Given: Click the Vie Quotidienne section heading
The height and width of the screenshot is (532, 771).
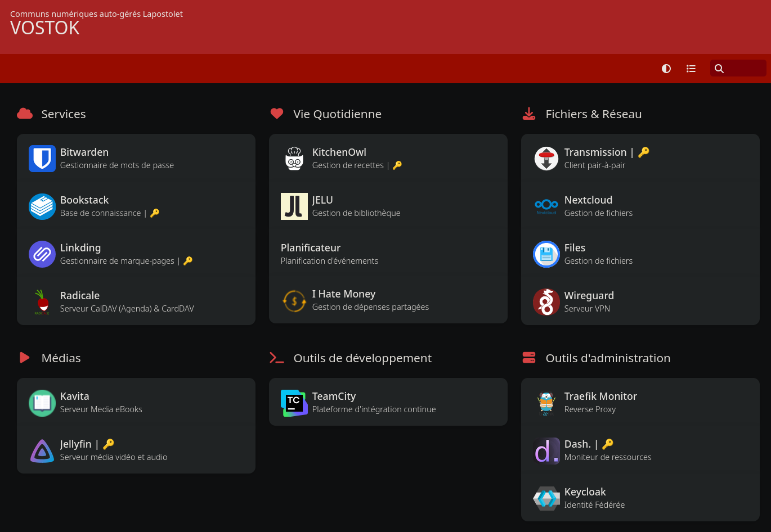Looking at the screenshot, I should tap(338, 114).
